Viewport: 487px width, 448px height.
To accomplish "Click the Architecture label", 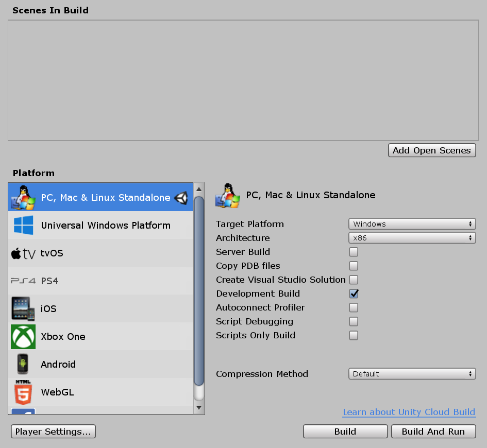I will point(243,238).
